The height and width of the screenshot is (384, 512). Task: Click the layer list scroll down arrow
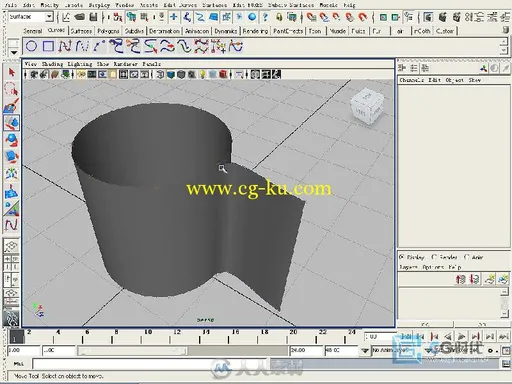505,314
